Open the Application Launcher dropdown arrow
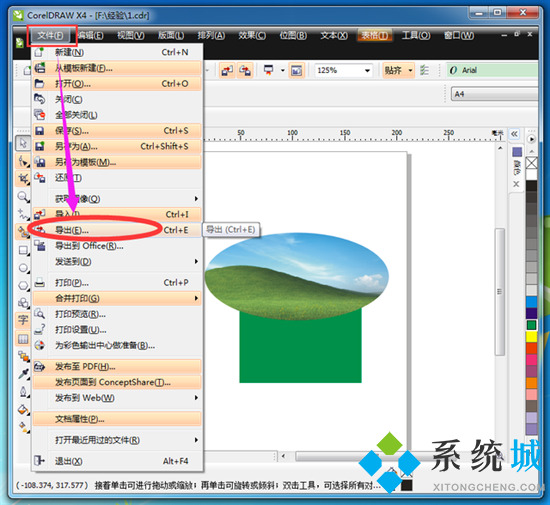This screenshot has height=505, width=550. point(282,70)
